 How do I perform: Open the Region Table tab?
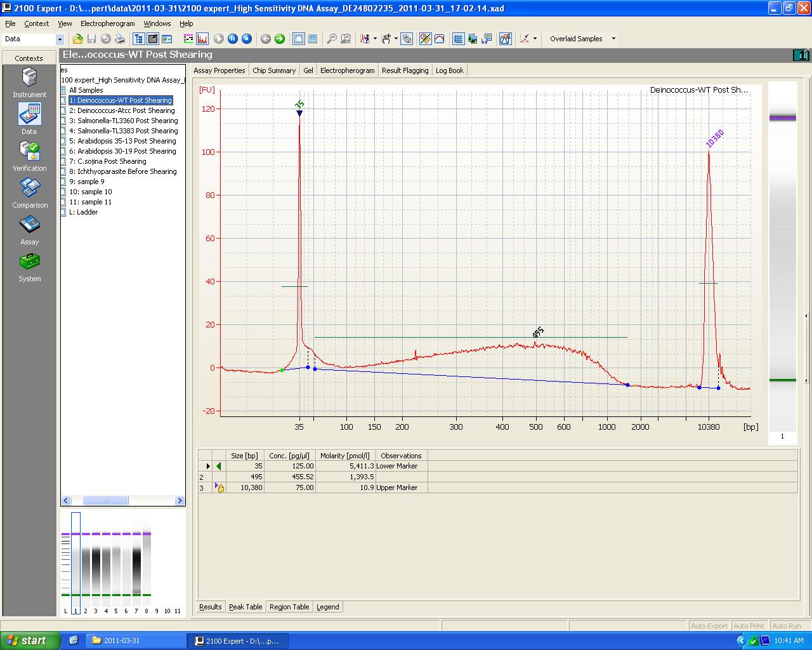tap(289, 607)
